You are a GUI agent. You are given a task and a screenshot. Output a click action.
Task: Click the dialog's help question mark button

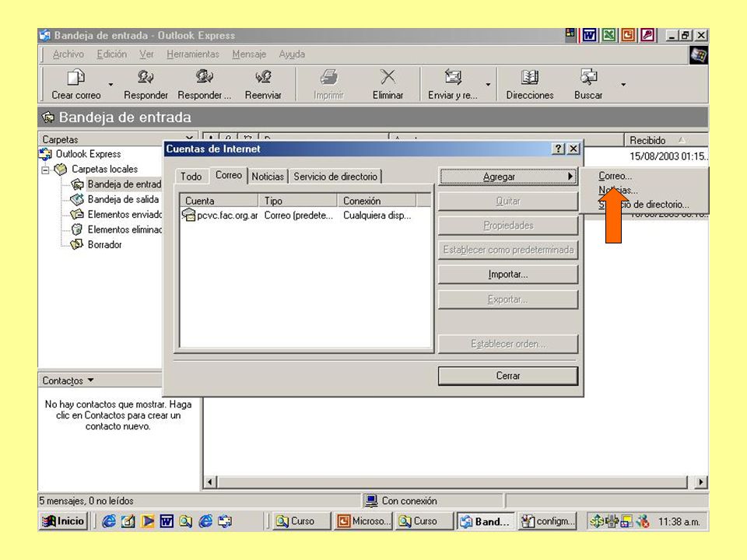tap(558, 149)
